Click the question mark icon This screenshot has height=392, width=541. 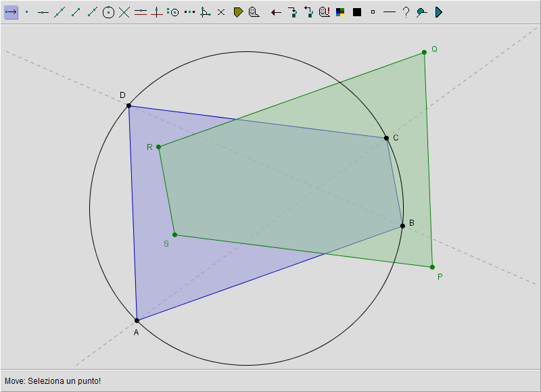coord(406,12)
